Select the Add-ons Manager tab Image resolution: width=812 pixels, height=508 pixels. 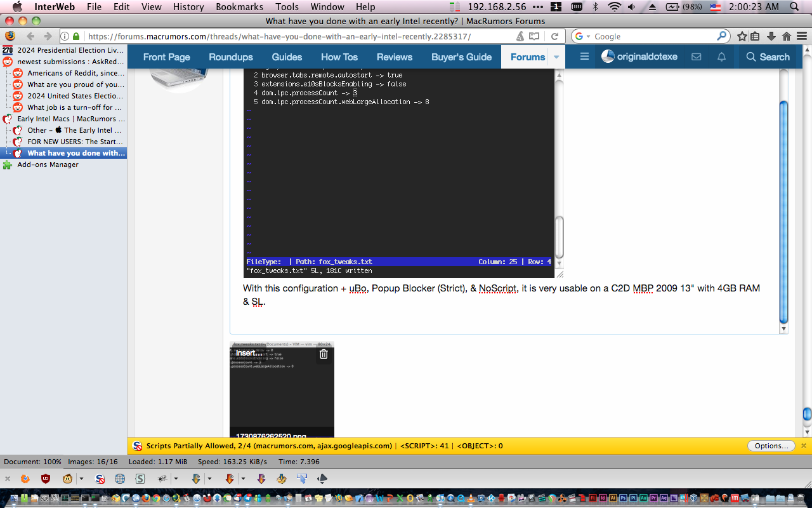63,164
